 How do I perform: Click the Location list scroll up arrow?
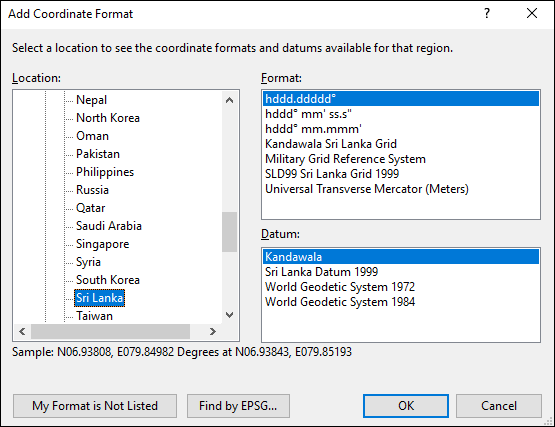(x=229, y=100)
